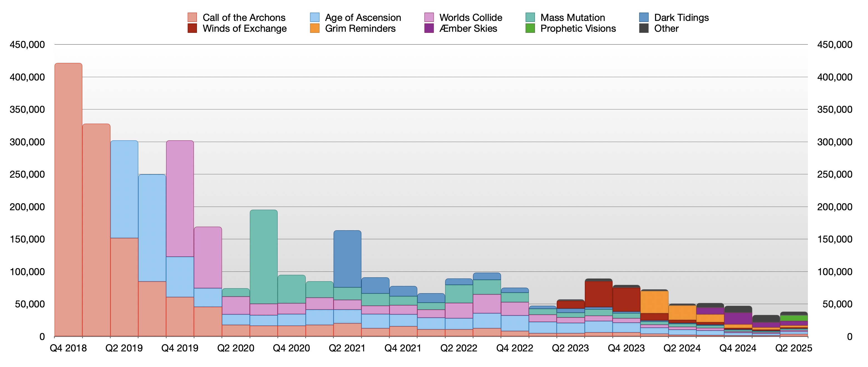Click the Q2 2025 x-axis label
This screenshot has height=367, width=868.
click(x=793, y=348)
